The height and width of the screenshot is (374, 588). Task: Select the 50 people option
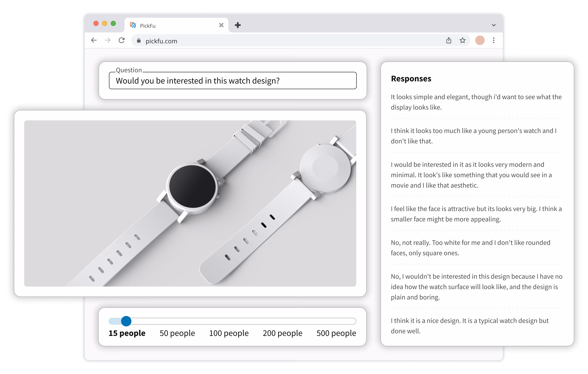point(177,333)
